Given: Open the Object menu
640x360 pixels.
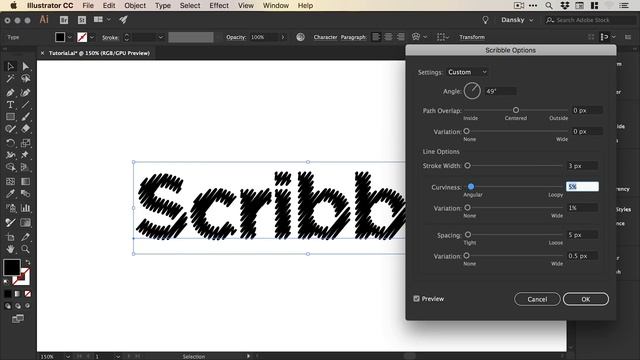Looking at the screenshot, I should 135,6.
